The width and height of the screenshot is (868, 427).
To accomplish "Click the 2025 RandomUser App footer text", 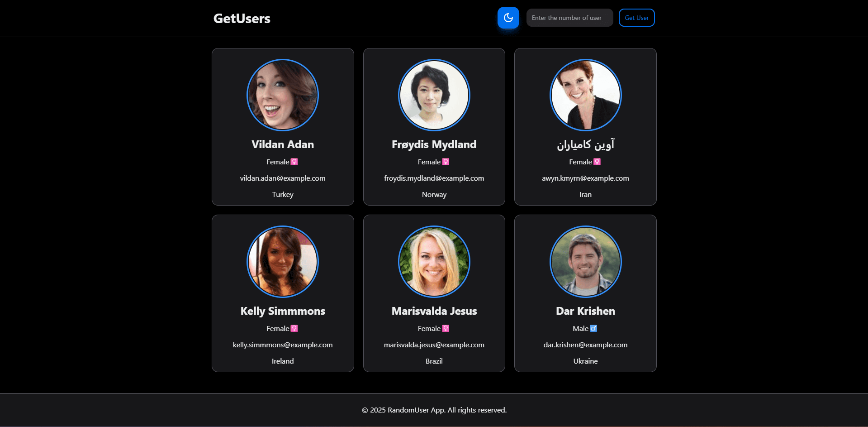I will point(434,410).
